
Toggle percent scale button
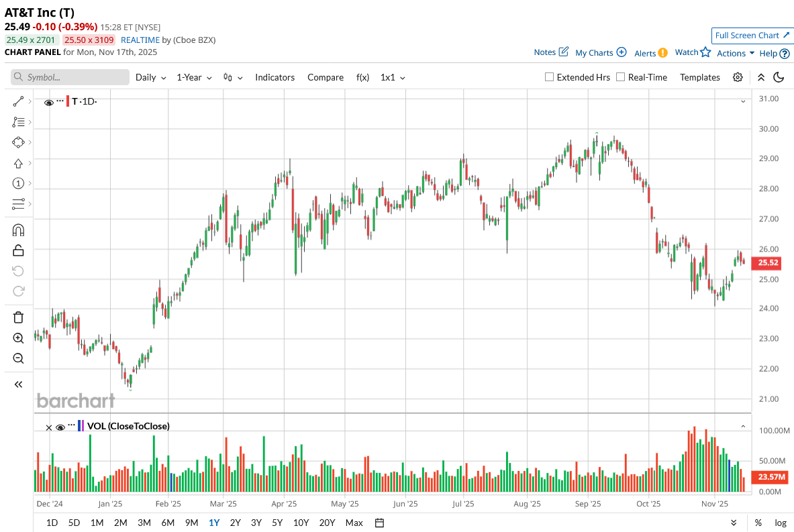pos(758,523)
